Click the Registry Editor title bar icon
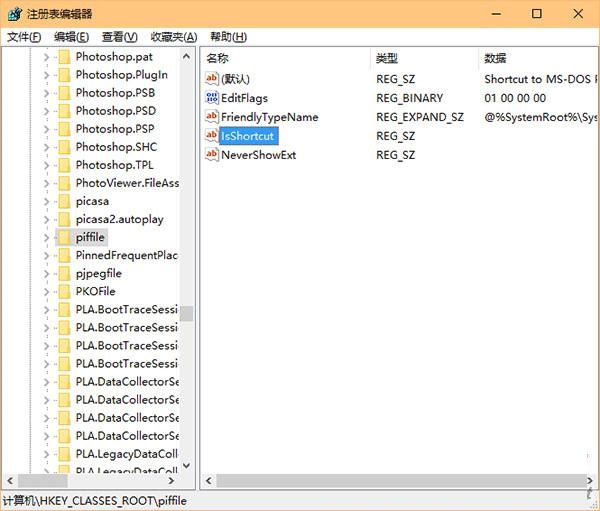The width and height of the screenshot is (600, 511). tap(14, 14)
